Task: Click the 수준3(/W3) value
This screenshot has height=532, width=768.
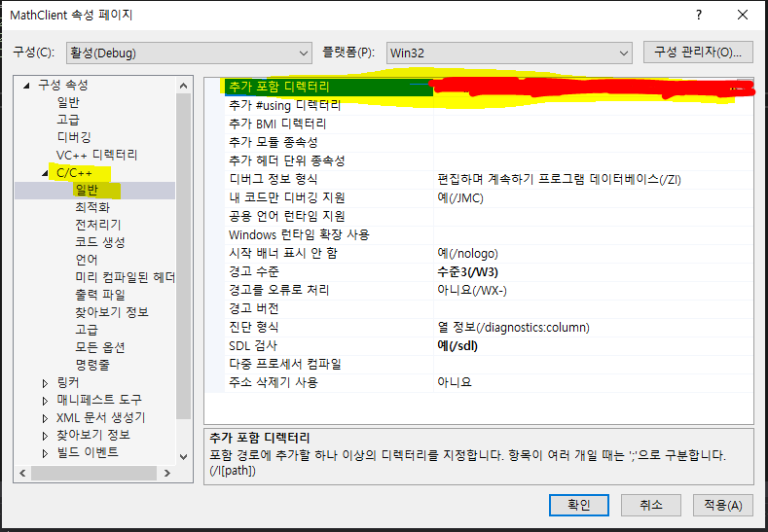Action: pyautogui.click(x=468, y=271)
